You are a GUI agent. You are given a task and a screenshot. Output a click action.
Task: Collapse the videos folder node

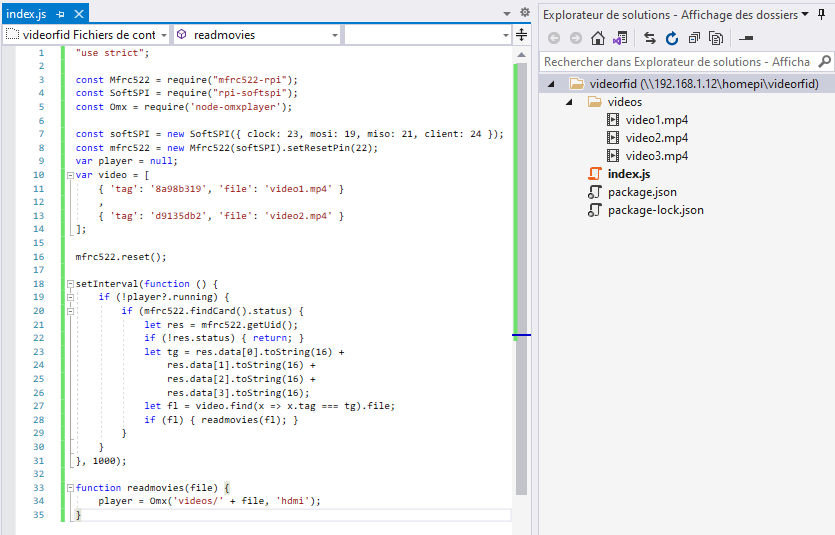pos(570,102)
